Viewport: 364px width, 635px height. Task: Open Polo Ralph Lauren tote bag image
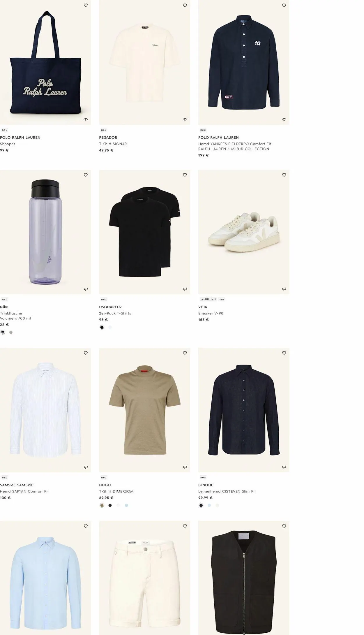coord(45,62)
